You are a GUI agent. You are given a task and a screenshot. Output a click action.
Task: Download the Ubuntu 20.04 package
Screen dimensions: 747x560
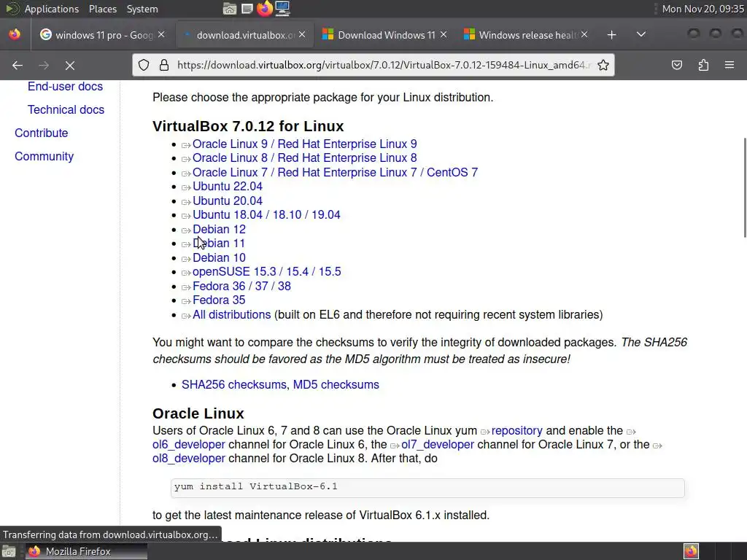click(x=228, y=201)
